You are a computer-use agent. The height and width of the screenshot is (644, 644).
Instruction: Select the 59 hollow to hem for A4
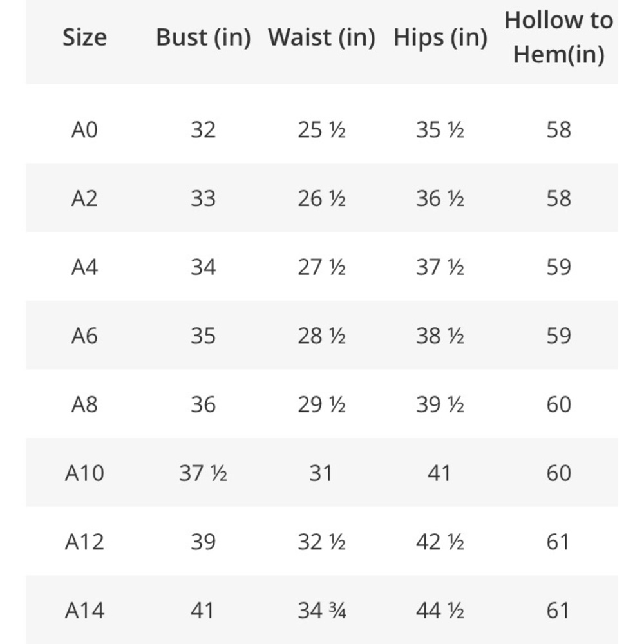pyautogui.click(x=558, y=267)
